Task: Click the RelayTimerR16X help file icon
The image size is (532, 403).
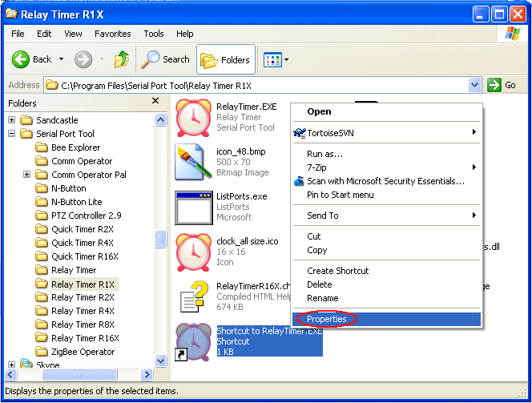Action: click(194, 296)
